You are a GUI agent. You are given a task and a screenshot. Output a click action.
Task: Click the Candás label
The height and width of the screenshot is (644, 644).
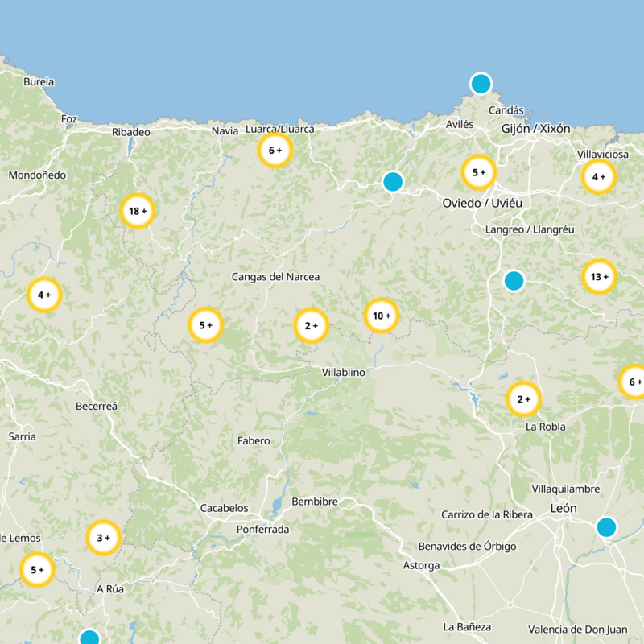coord(506,110)
